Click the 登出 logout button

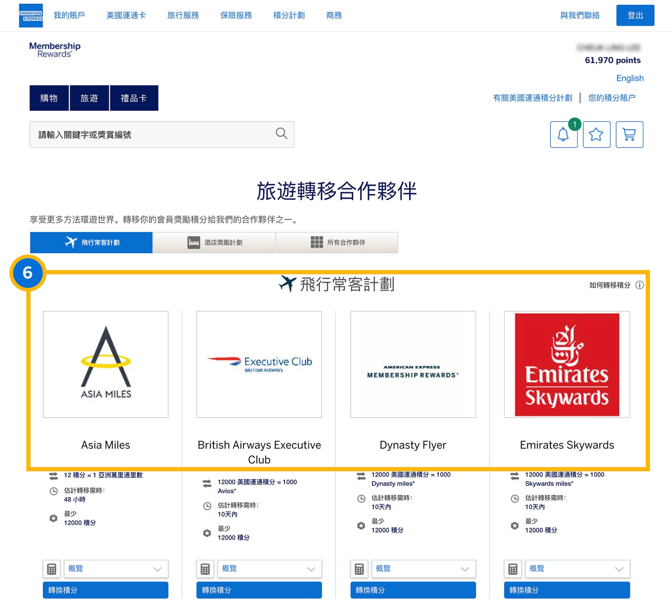[x=635, y=15]
